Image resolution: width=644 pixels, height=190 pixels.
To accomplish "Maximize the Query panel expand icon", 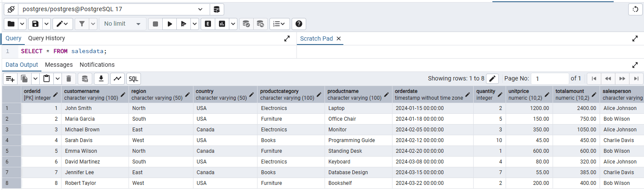I will (x=287, y=39).
